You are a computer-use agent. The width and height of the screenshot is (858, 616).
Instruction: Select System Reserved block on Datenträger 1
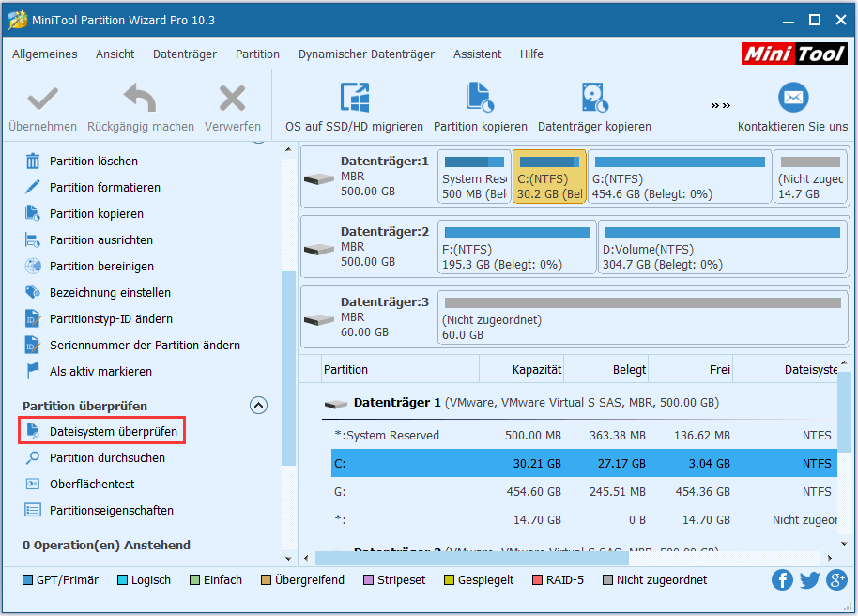point(474,177)
